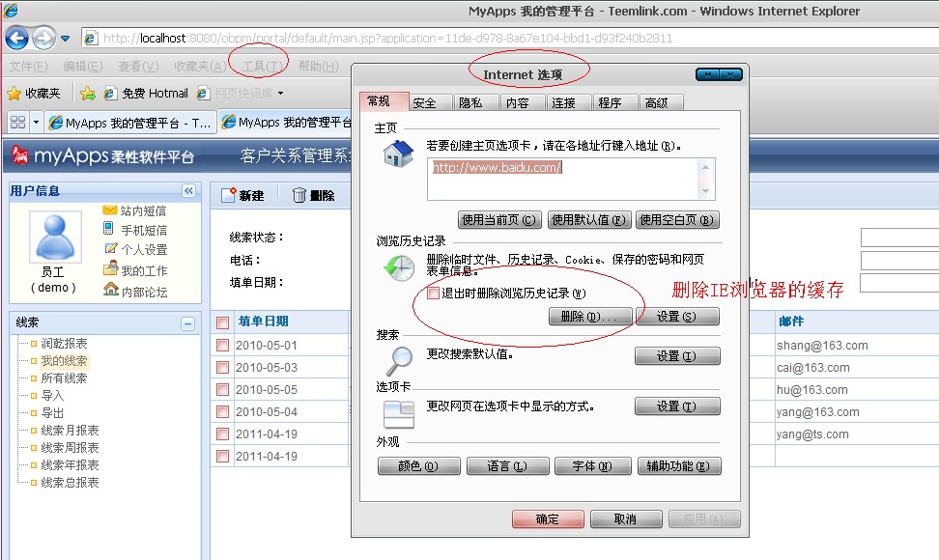Switch to the 隐私 tab

[476, 103]
